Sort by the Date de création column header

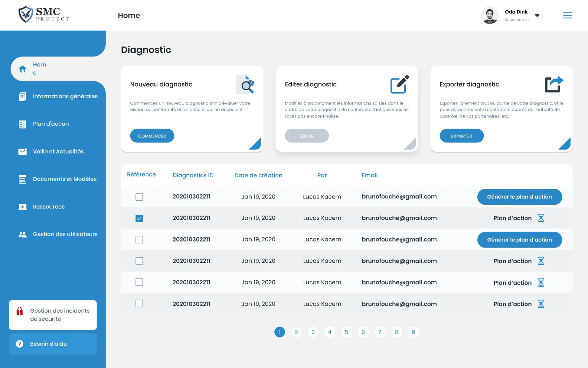[x=258, y=175]
